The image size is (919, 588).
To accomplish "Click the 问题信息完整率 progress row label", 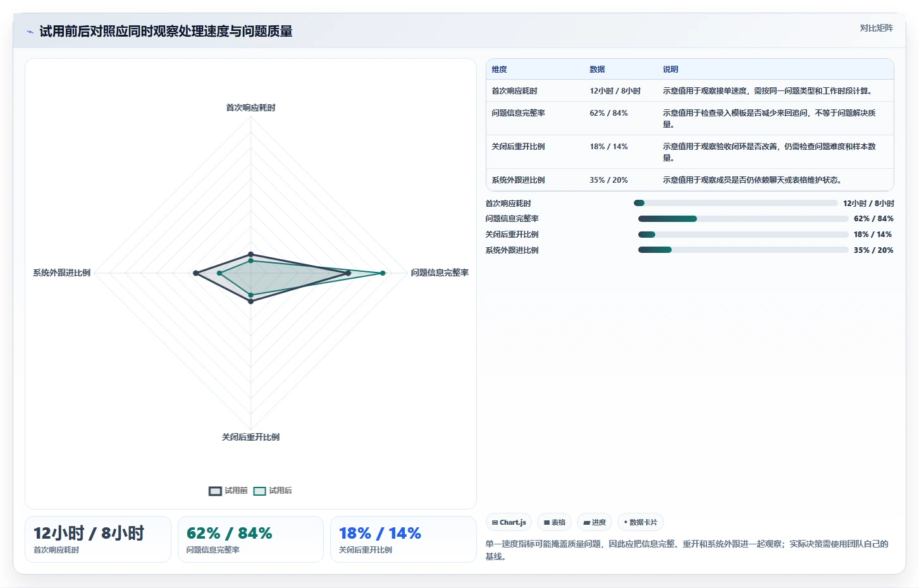I will pos(512,219).
